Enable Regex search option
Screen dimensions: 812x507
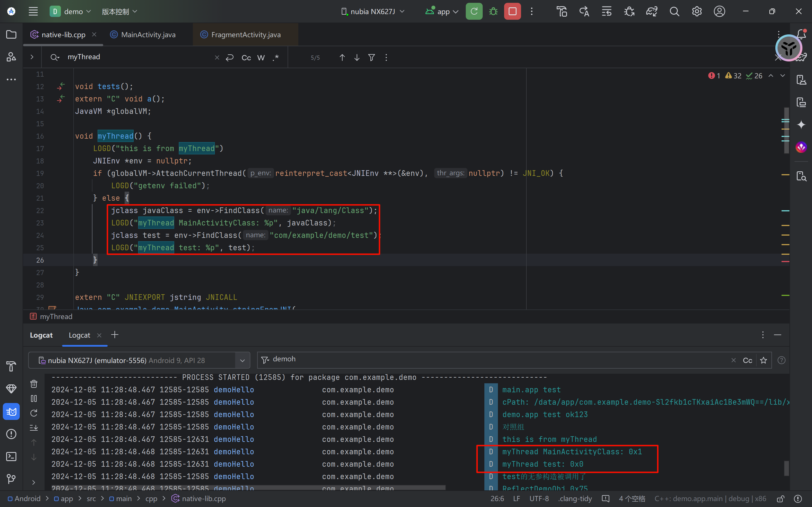[x=276, y=58]
